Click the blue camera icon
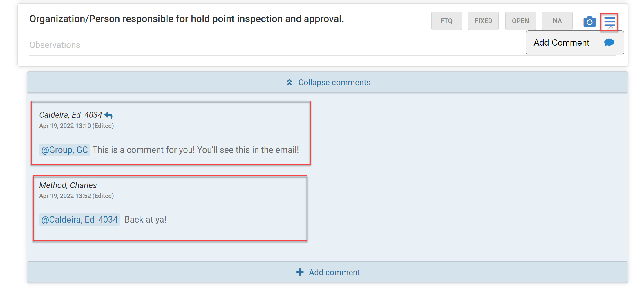This screenshot has width=644, height=292. [x=589, y=22]
